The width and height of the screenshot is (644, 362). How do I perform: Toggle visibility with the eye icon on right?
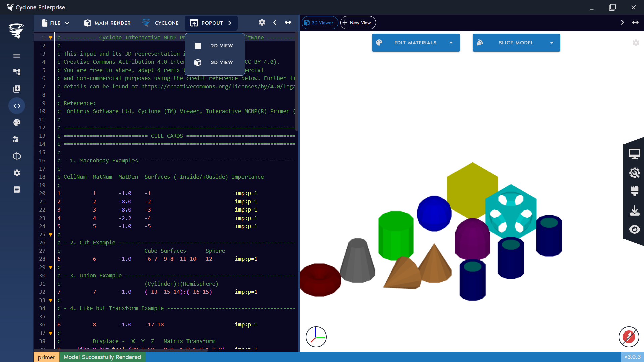(635, 229)
